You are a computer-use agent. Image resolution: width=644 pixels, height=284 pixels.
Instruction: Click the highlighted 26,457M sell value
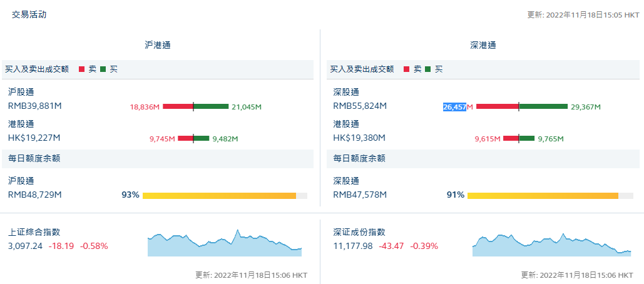455,107
